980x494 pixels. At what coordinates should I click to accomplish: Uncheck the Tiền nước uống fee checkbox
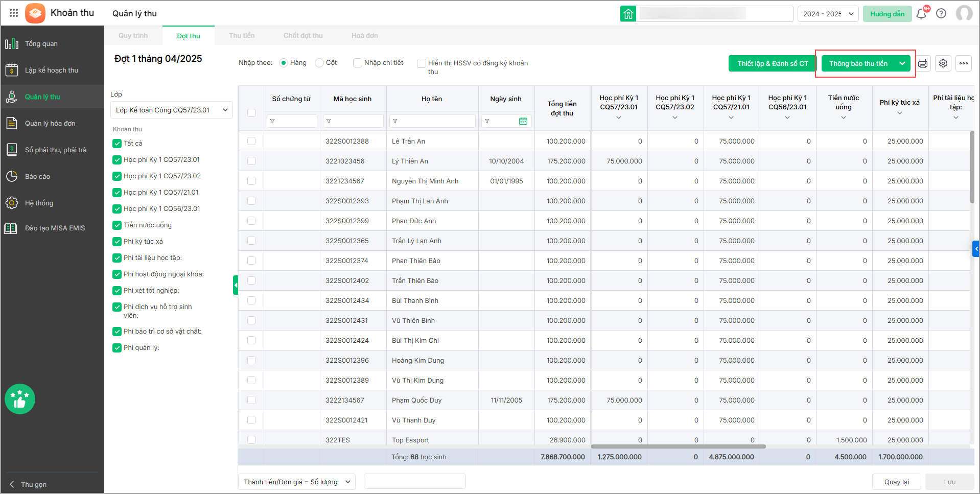coord(117,225)
